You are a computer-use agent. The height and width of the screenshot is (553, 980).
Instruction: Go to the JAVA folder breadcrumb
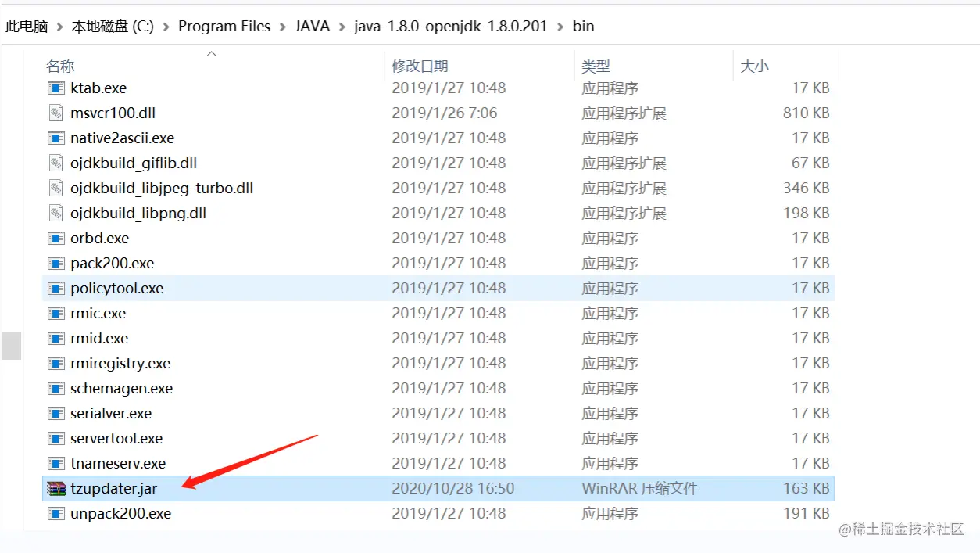313,27
